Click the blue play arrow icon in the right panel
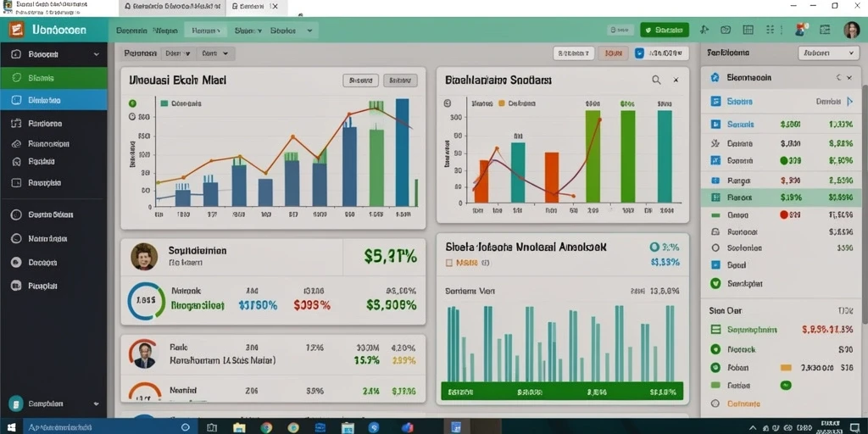 [x=850, y=102]
